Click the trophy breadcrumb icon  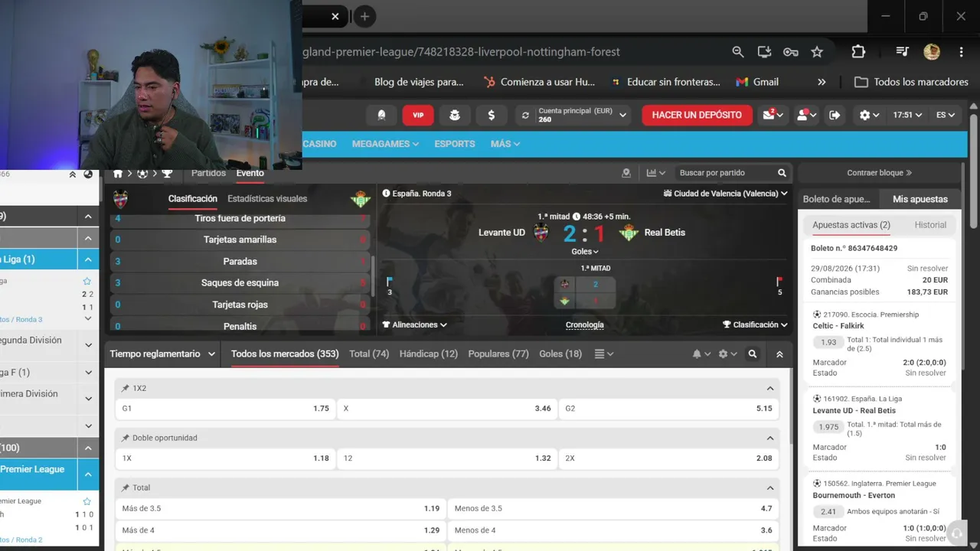[x=167, y=174]
